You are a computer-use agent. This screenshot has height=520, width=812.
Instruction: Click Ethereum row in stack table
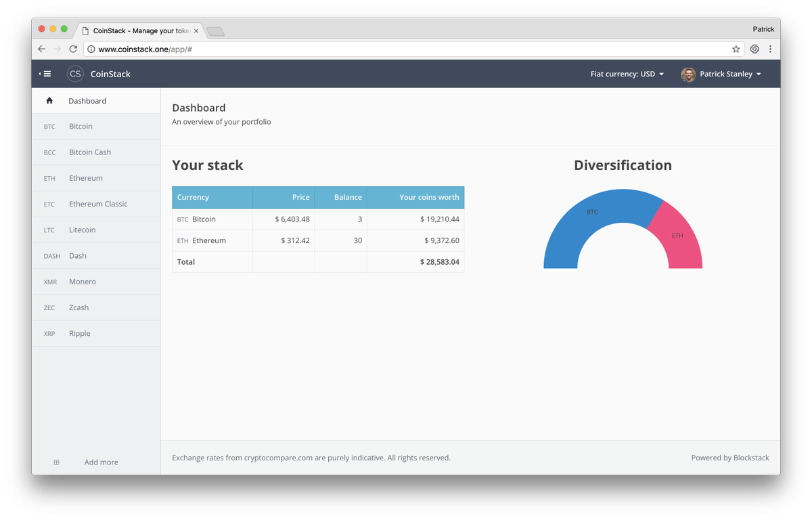(x=318, y=240)
